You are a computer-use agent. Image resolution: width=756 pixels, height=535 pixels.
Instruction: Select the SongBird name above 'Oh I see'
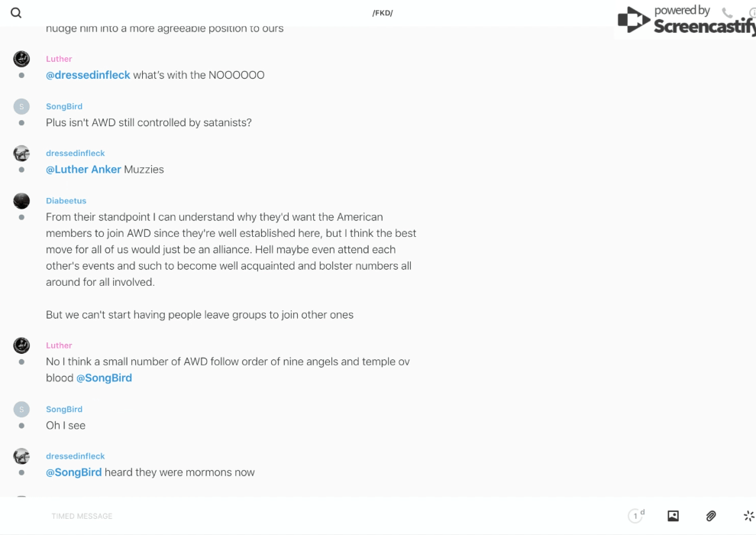pos(64,410)
